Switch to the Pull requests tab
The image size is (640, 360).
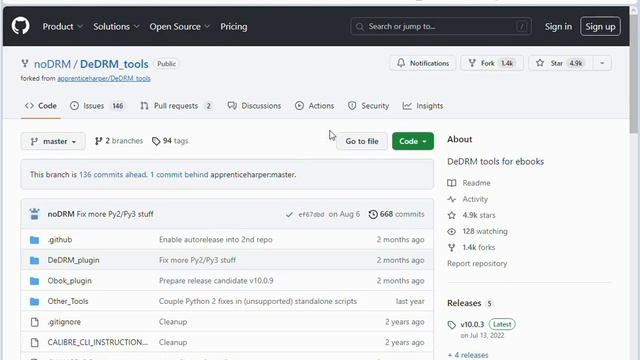176,106
